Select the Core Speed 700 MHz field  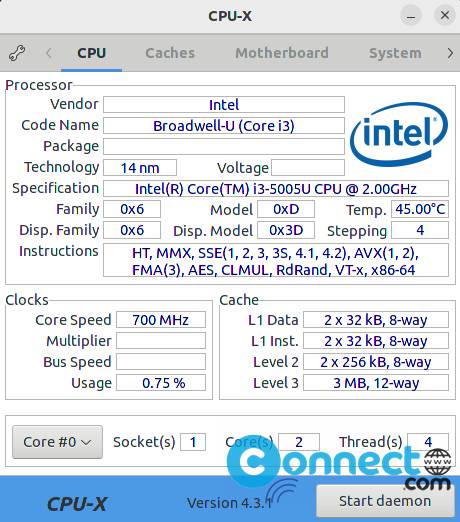tap(161, 320)
